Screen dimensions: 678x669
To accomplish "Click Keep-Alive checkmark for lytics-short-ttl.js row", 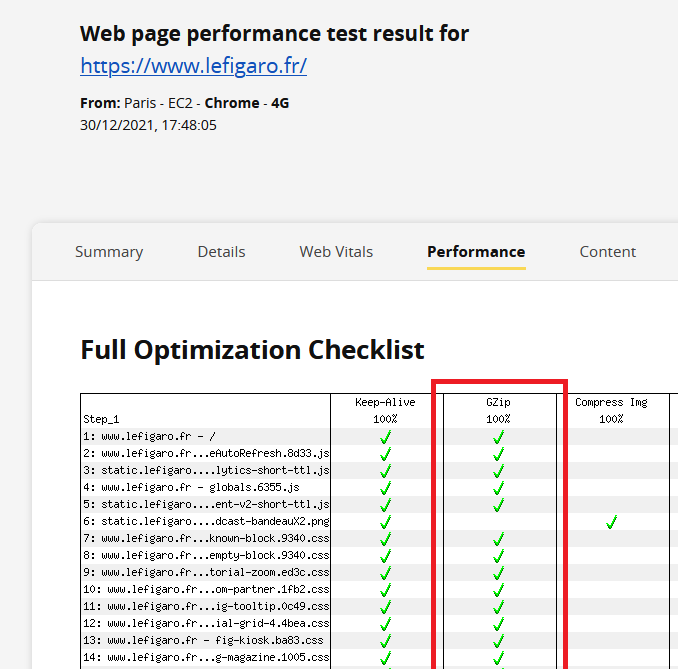I will pyautogui.click(x=385, y=471).
